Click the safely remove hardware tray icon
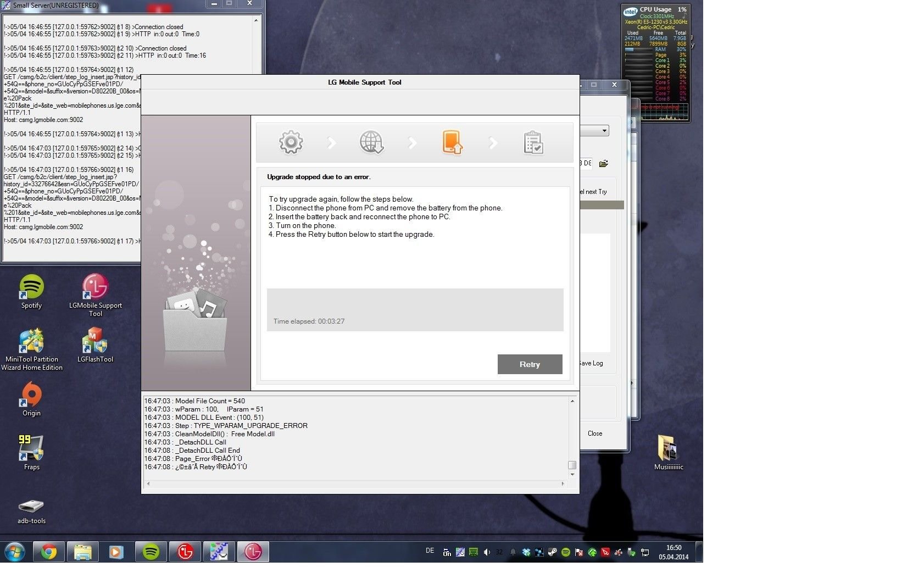 click(x=632, y=552)
